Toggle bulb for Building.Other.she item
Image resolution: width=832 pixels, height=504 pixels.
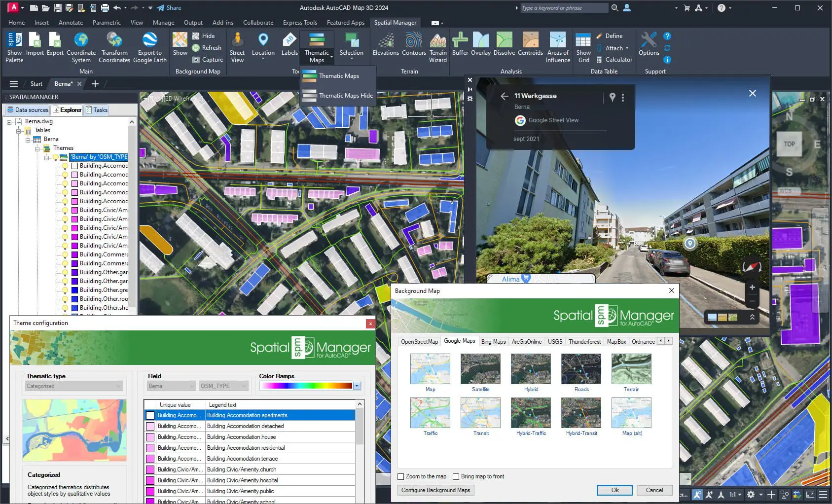pos(65,308)
